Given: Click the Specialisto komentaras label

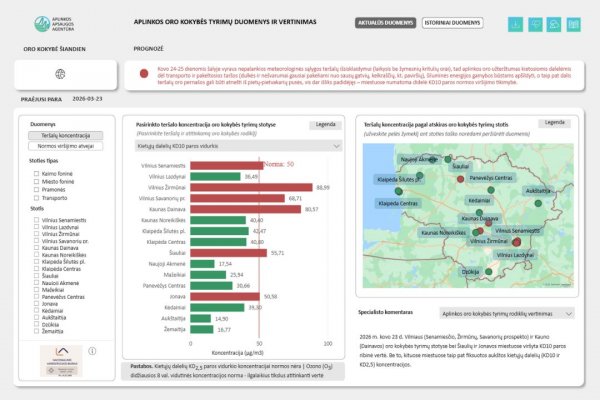Looking at the screenshot, I should coord(385,312).
